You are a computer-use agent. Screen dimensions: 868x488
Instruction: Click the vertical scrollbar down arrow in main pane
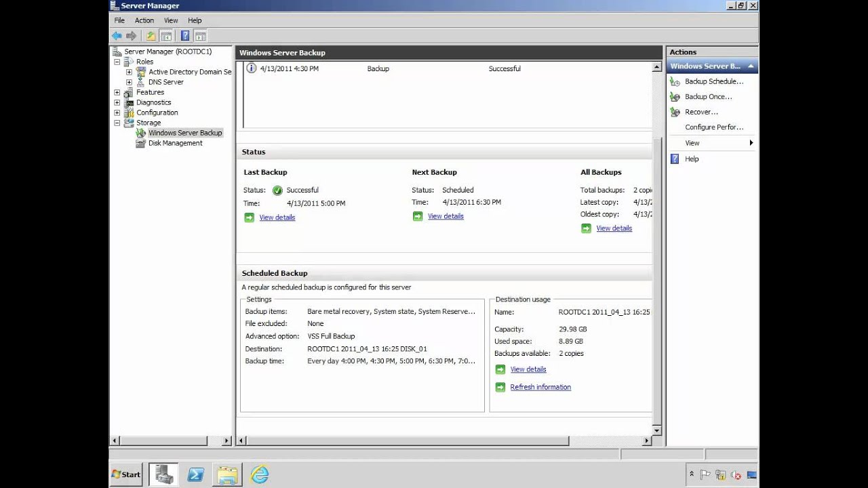coord(656,430)
